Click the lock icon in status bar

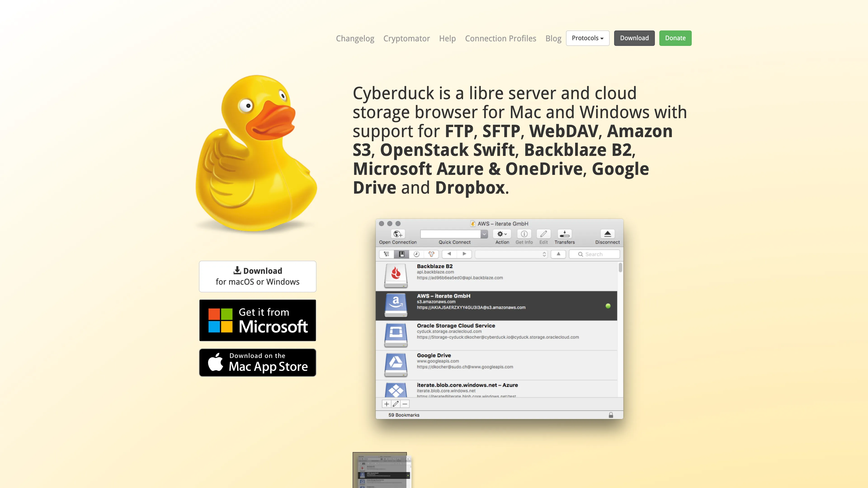pyautogui.click(x=611, y=415)
